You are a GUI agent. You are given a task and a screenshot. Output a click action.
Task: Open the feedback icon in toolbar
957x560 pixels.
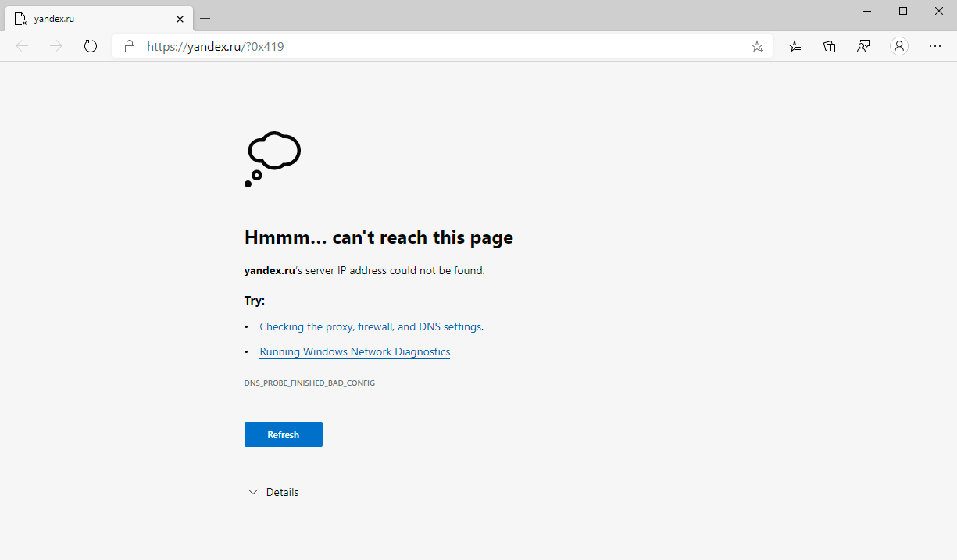(863, 46)
